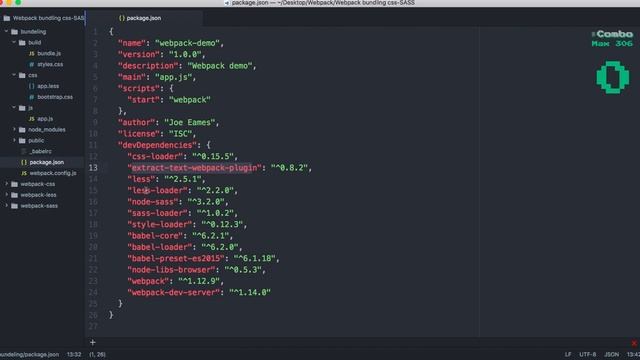Open app.js in the tree
The image size is (640, 360).
click(45, 119)
